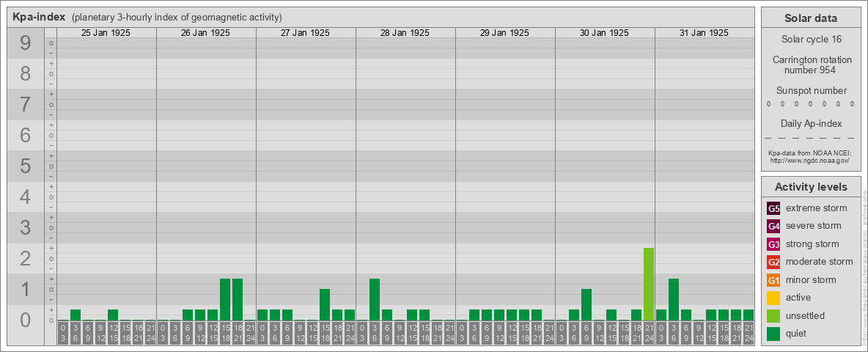Click the 'extreme storm' label
Viewport: 868px width, 352px height.
click(817, 208)
